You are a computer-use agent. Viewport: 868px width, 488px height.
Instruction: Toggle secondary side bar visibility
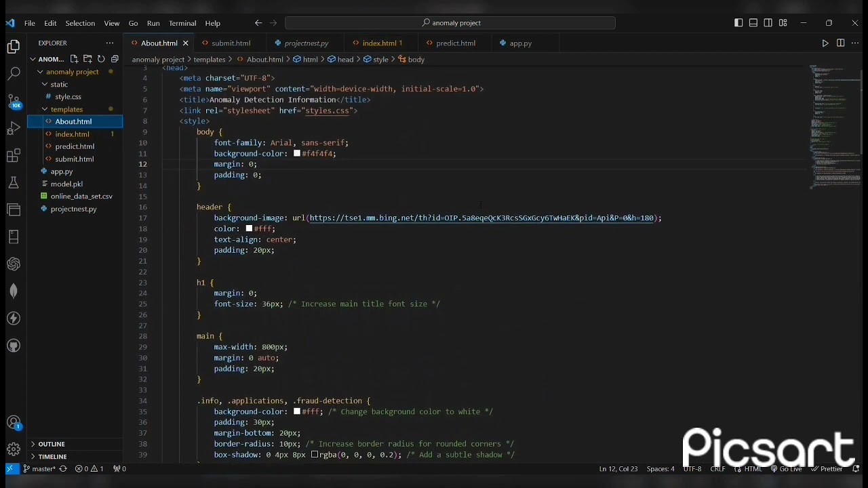(x=768, y=22)
